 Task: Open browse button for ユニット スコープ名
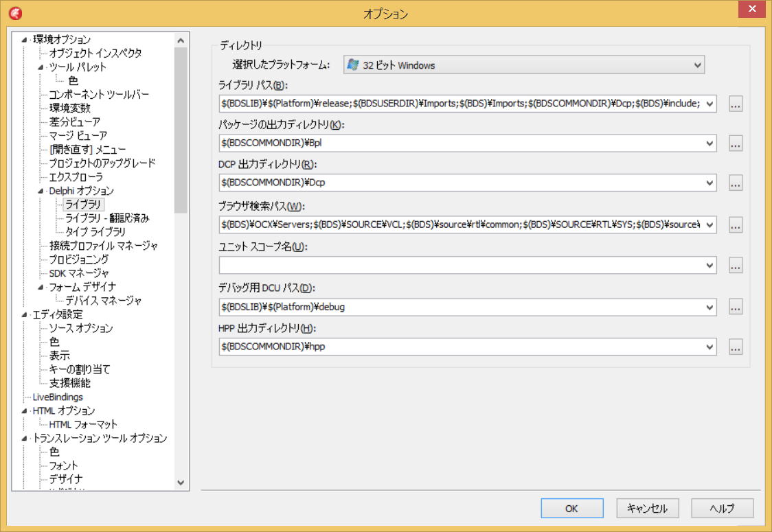tap(736, 266)
